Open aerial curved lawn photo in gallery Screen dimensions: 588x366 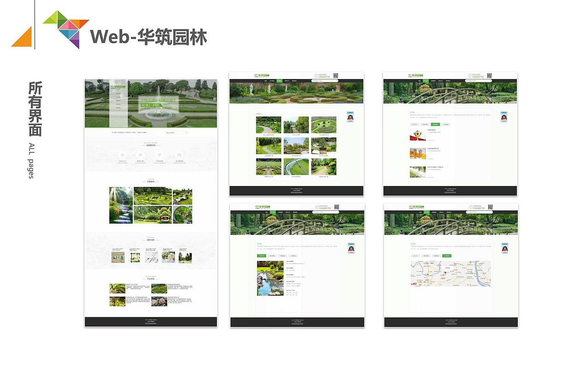click(x=296, y=167)
